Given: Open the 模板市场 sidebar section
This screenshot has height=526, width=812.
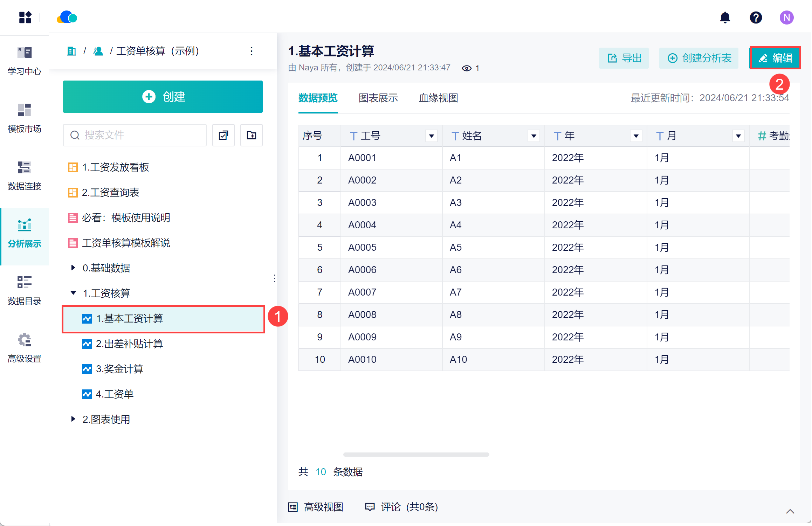Looking at the screenshot, I should pyautogui.click(x=24, y=118).
